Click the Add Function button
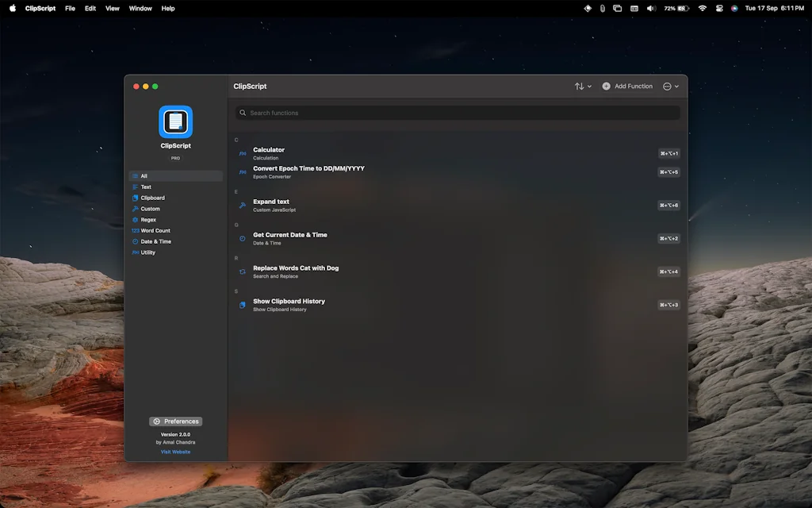 [x=627, y=86]
